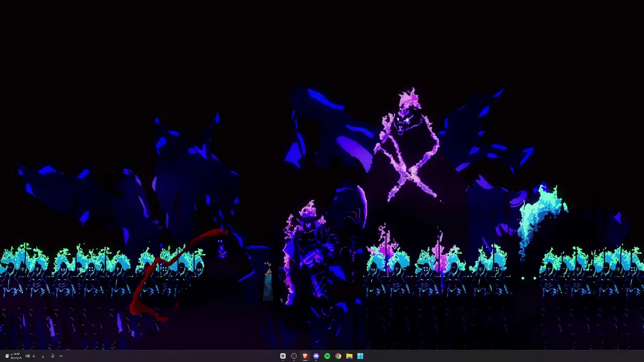
Task: Launch Google Chrome from the taskbar
Action: [x=338, y=356]
